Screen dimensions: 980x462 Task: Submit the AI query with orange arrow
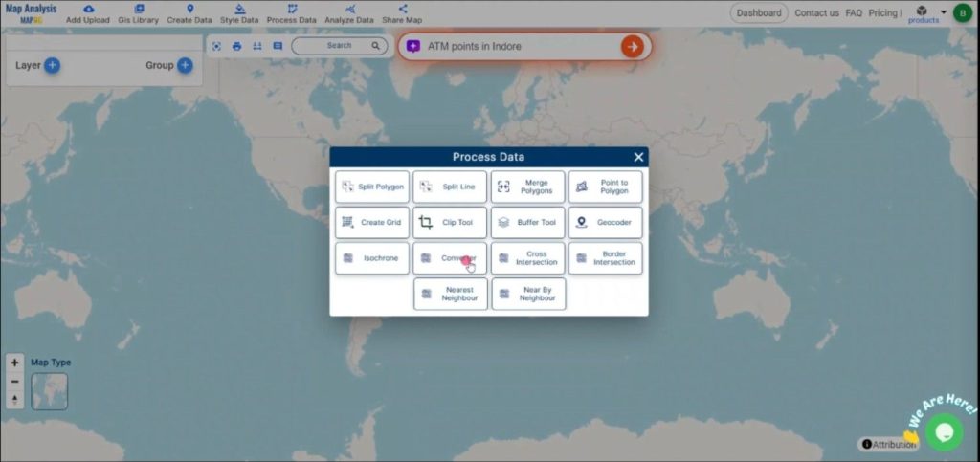[x=632, y=46]
